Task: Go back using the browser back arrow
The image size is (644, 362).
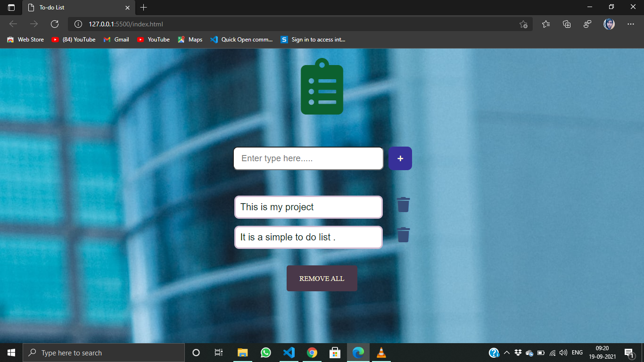Action: 13,24
